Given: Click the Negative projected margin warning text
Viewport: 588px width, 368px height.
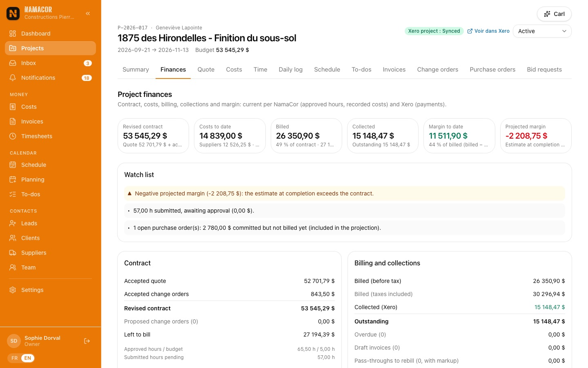Looking at the screenshot, I should 254,193.
